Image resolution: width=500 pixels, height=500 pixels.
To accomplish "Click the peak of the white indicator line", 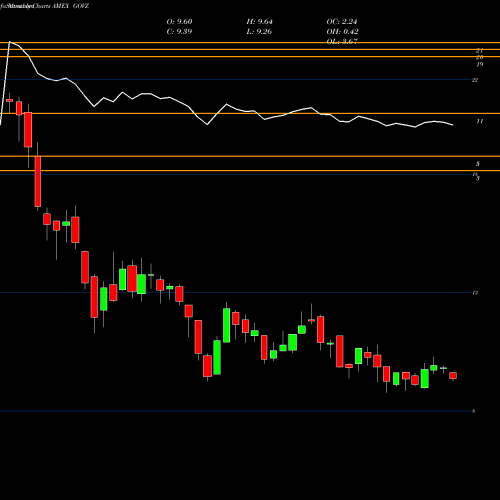I will point(10,42).
